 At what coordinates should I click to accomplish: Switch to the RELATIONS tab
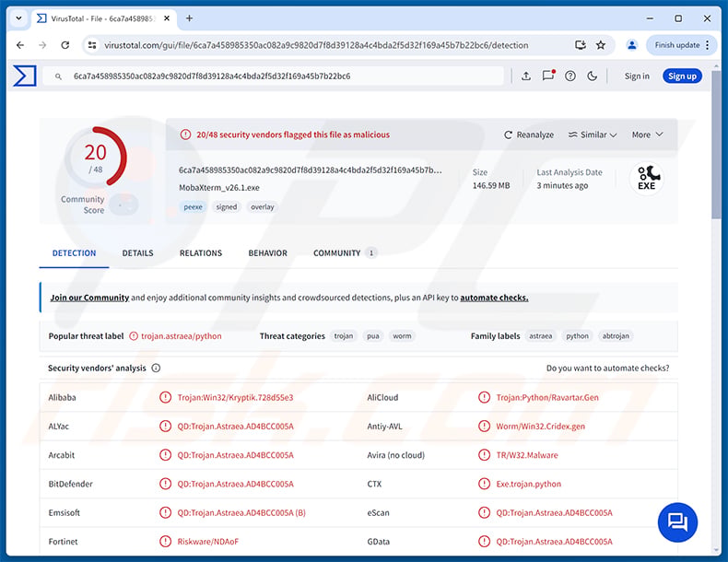[x=201, y=253]
